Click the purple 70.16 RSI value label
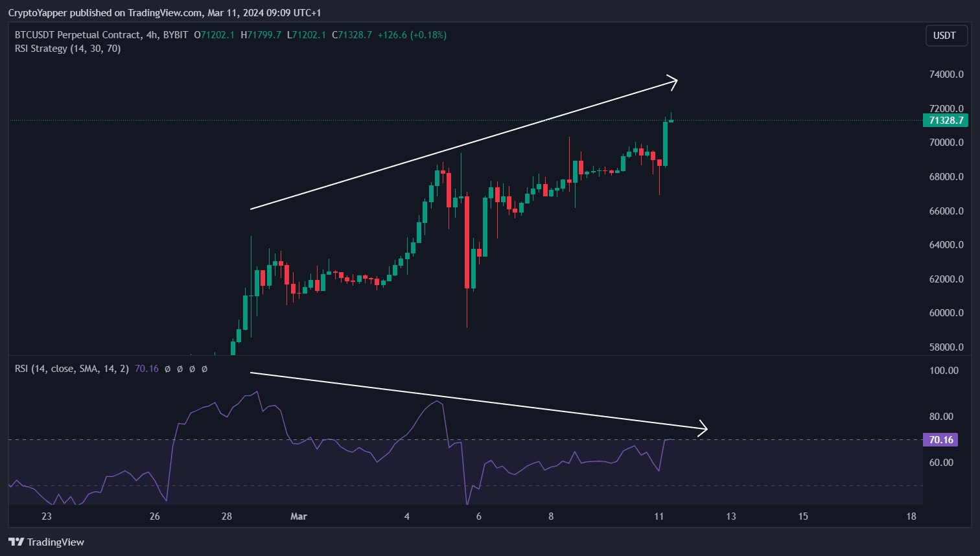 point(940,440)
